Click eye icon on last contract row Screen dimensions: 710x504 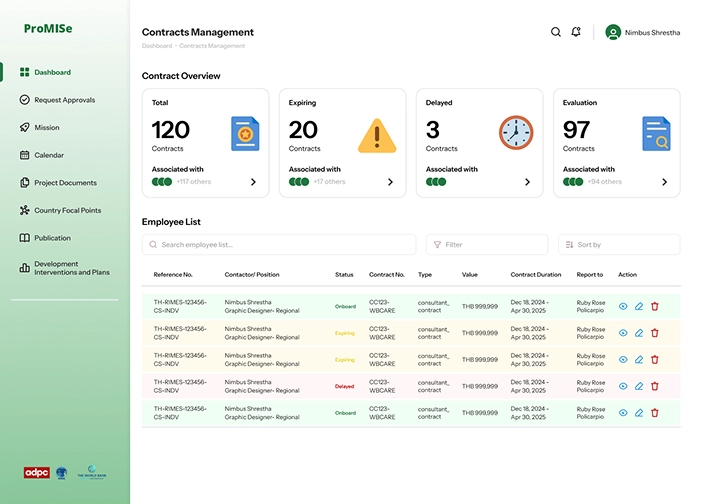(623, 412)
